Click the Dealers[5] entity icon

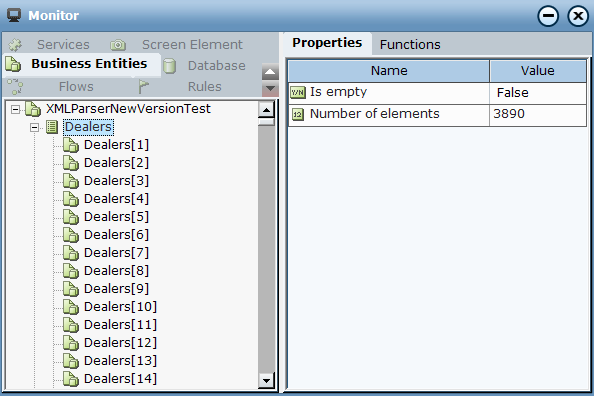tap(70, 217)
